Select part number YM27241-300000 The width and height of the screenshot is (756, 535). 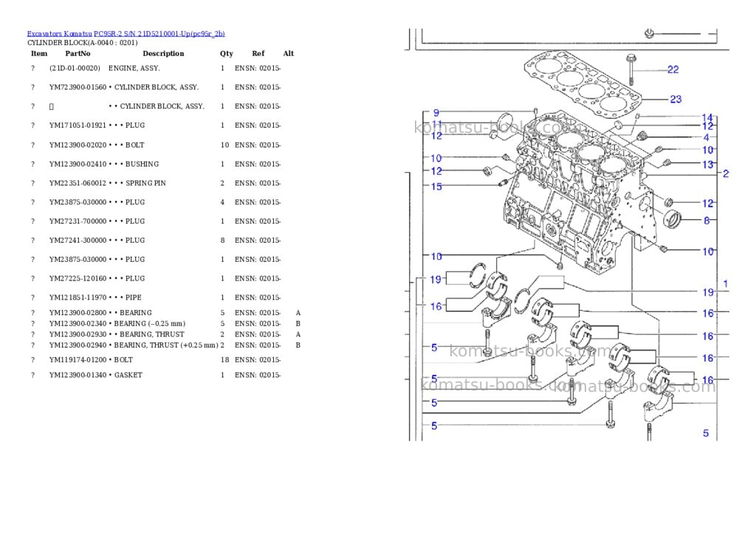click(x=78, y=240)
